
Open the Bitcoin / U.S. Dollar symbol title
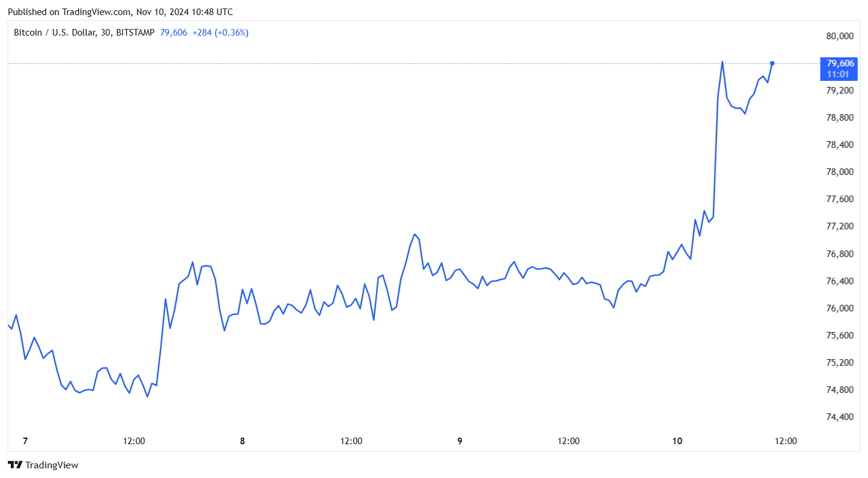53,33
